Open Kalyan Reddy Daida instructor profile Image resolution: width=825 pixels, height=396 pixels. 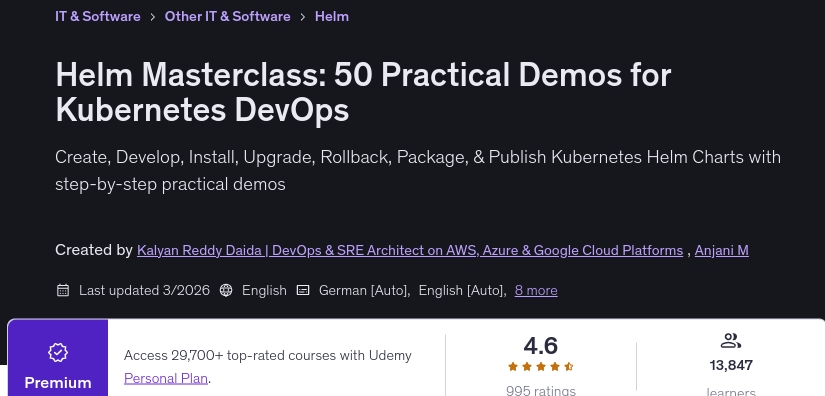[x=410, y=250]
